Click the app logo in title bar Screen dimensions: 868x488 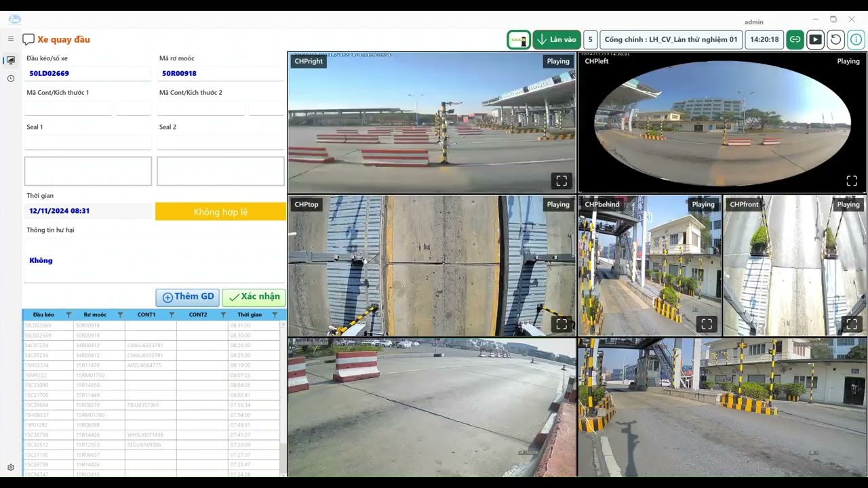[14, 20]
